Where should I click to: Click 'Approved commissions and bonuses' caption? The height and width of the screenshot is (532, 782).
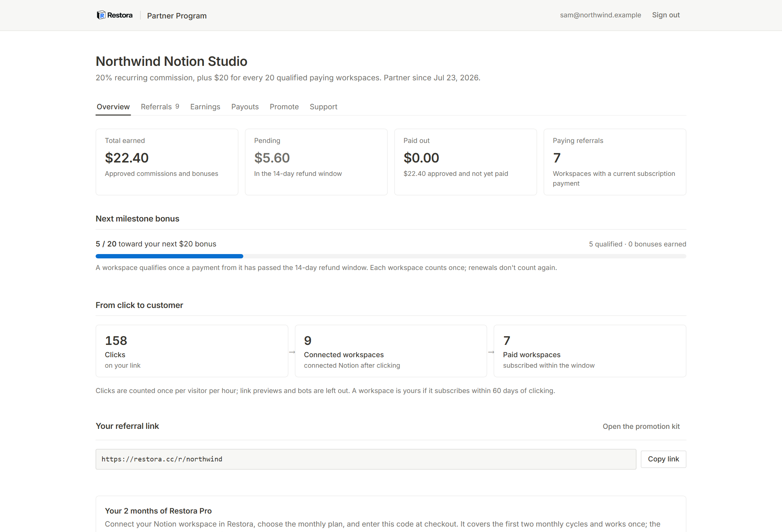(161, 174)
